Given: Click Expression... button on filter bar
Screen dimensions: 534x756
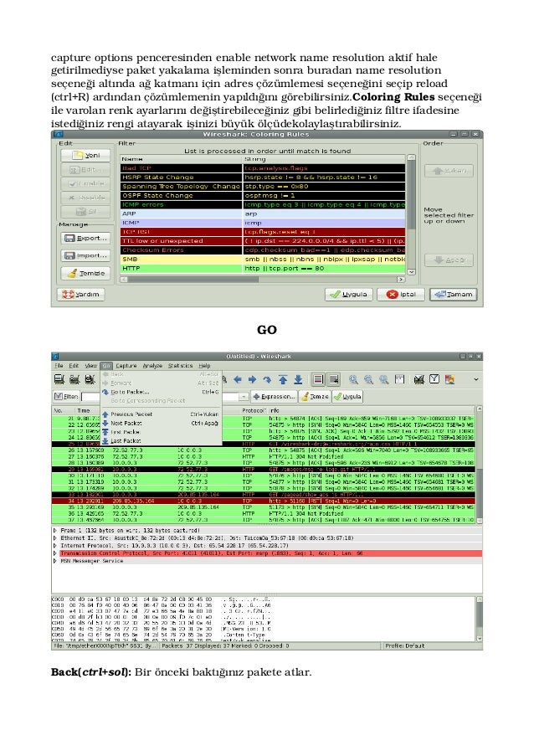Looking at the screenshot, I should (274, 396).
